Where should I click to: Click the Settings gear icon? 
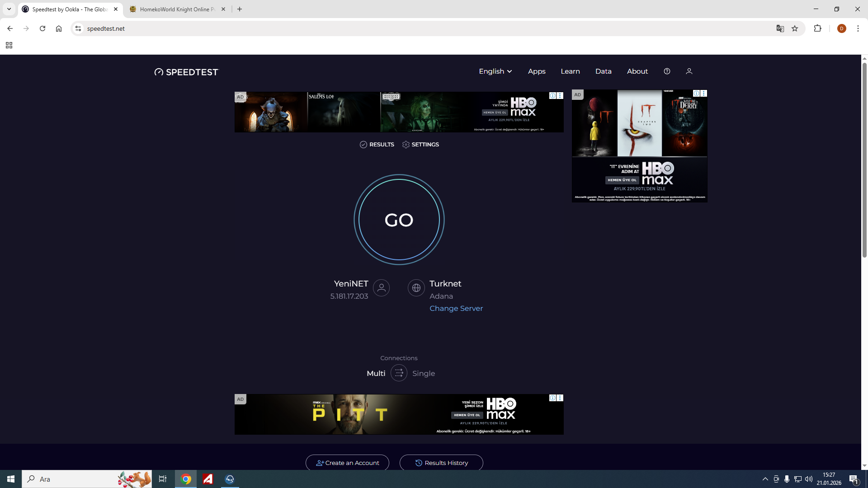[406, 145]
